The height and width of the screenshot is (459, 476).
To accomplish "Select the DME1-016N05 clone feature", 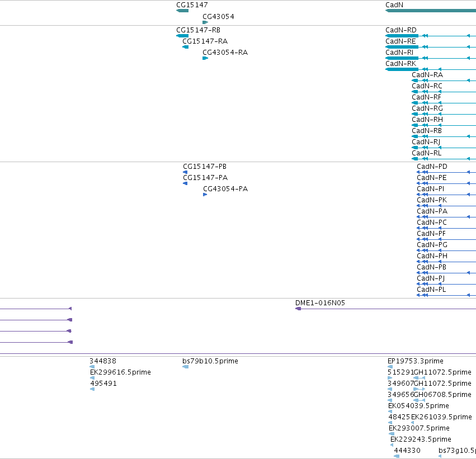I will point(320,303).
